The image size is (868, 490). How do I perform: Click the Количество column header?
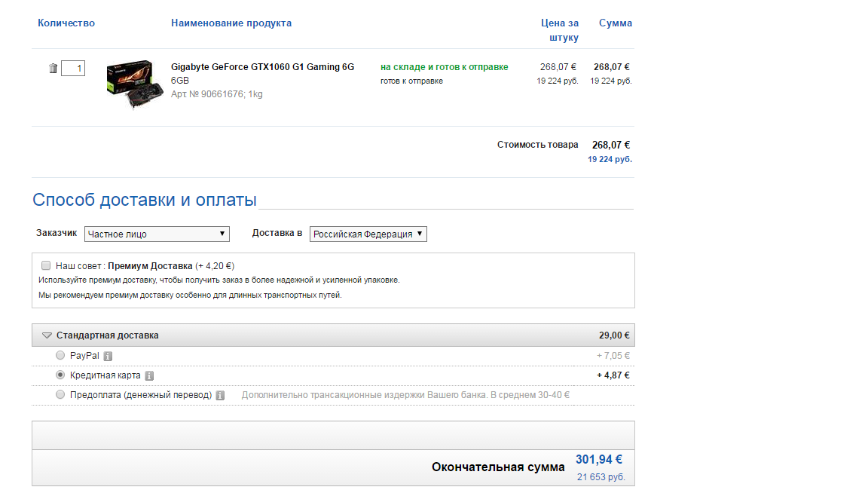coord(66,23)
